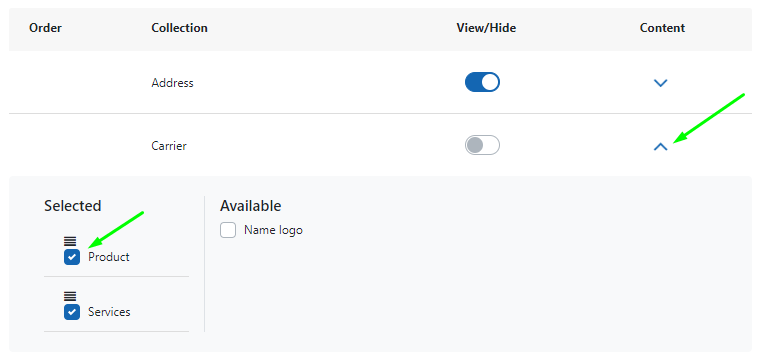Collapse the Carrier content chevron
The width and height of the screenshot is (759, 360).
pyautogui.click(x=661, y=146)
